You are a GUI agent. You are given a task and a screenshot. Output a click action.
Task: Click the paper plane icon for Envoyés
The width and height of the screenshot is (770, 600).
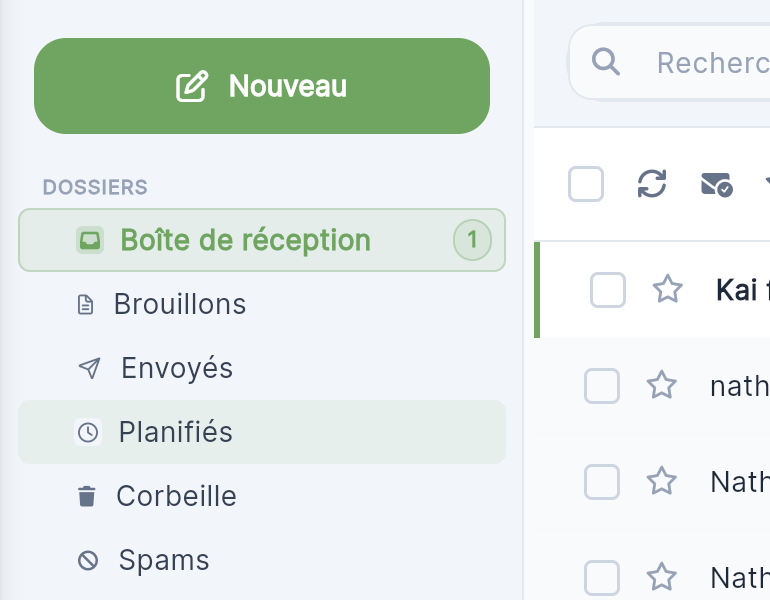tap(89, 368)
